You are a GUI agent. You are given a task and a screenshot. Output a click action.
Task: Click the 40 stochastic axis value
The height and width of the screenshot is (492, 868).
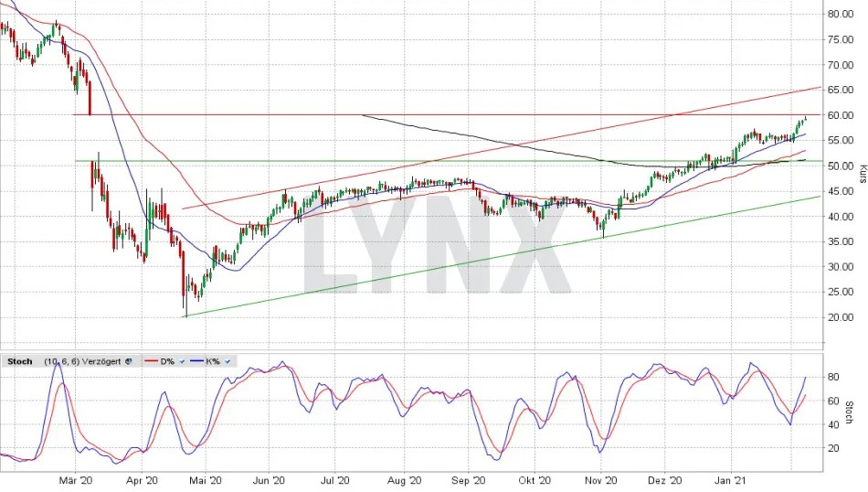[x=833, y=425]
